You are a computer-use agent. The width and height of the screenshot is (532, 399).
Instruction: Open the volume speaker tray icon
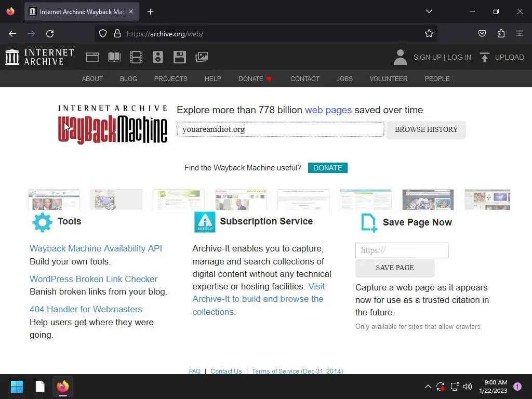[468, 387]
